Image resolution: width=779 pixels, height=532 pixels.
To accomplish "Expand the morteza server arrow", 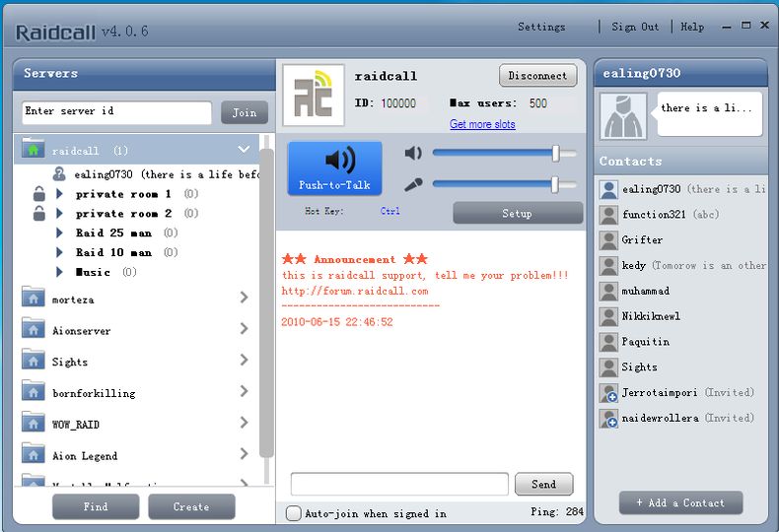I will 244,299.
